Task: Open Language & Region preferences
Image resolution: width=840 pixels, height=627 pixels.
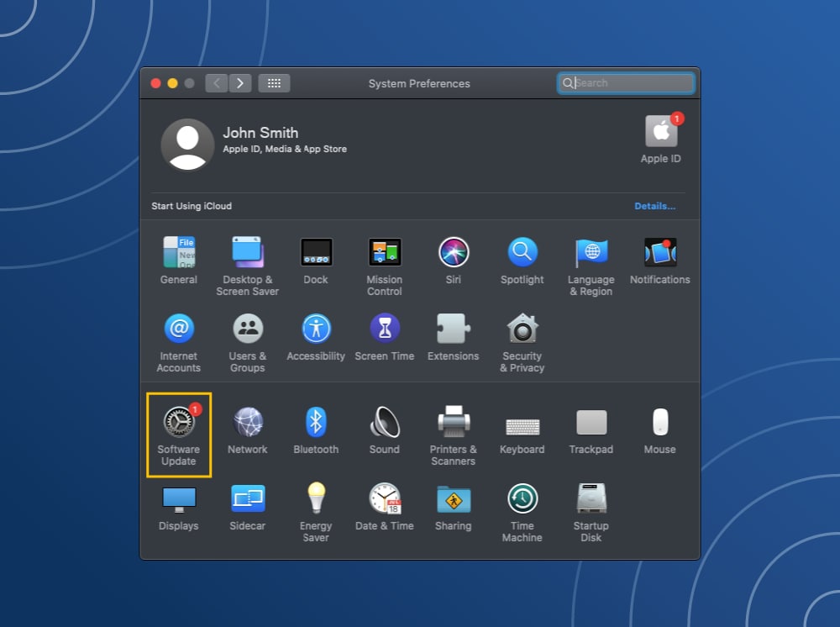Action: pyautogui.click(x=591, y=266)
